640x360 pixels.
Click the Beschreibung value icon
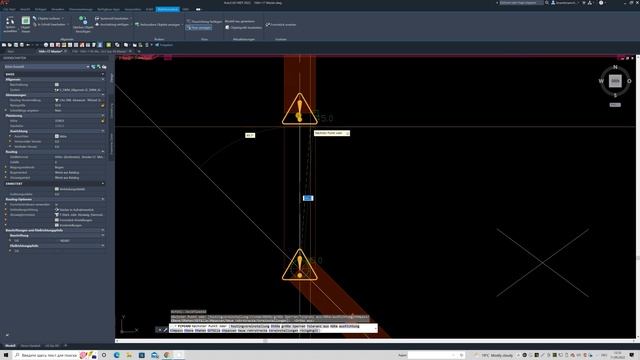pos(57,84)
